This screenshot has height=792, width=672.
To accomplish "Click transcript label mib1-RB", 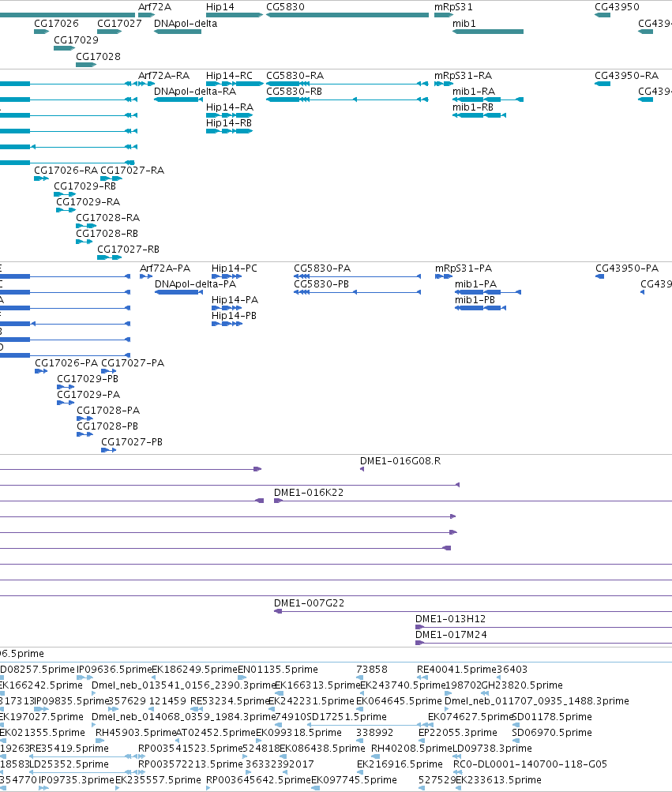I will 473,107.
